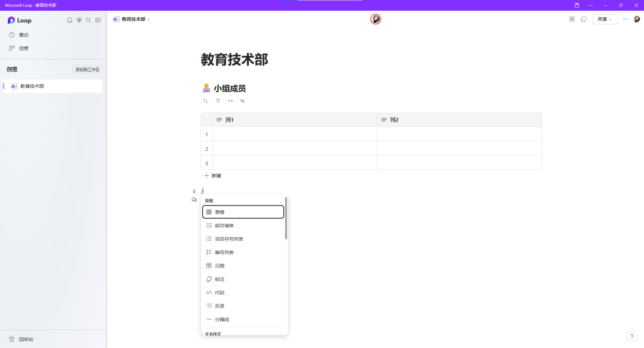644x348 pixels.
Task: Choose 日期 in the insert menu
Action: [x=219, y=265]
